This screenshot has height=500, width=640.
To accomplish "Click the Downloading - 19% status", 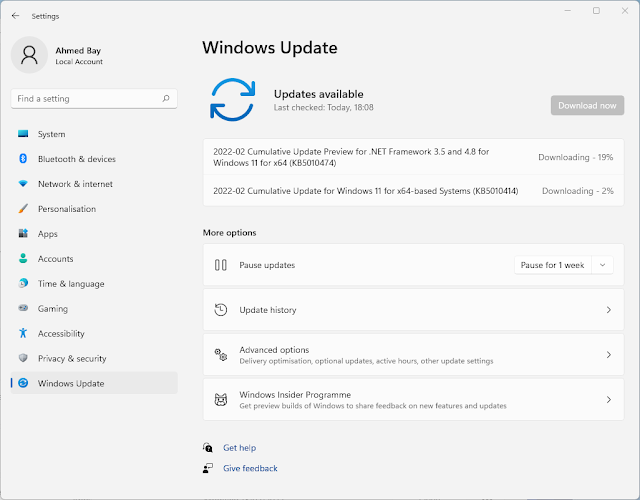I will [x=576, y=157].
